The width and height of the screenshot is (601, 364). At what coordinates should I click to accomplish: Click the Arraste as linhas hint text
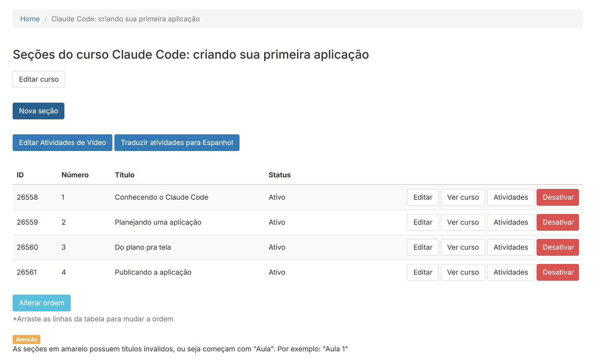(x=93, y=319)
